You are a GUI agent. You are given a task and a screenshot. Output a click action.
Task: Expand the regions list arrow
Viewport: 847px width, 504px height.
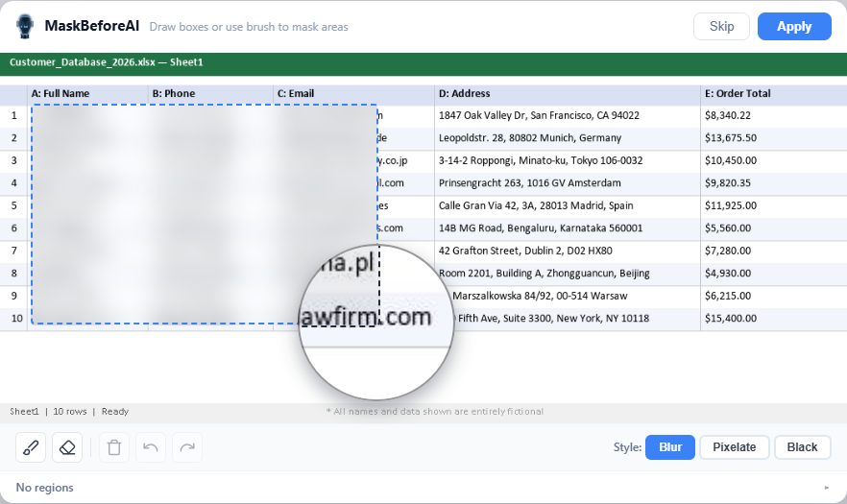pyautogui.click(x=827, y=488)
